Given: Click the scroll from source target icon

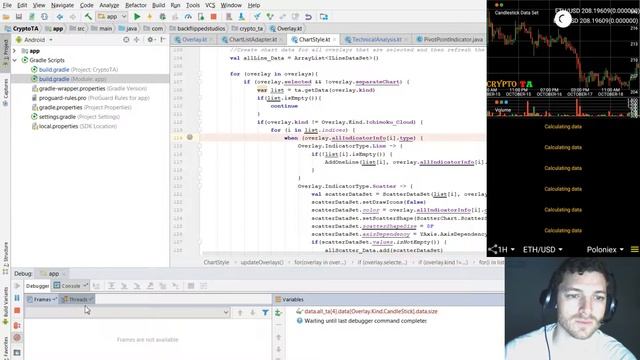Looking at the screenshot, I should pos(126,40).
